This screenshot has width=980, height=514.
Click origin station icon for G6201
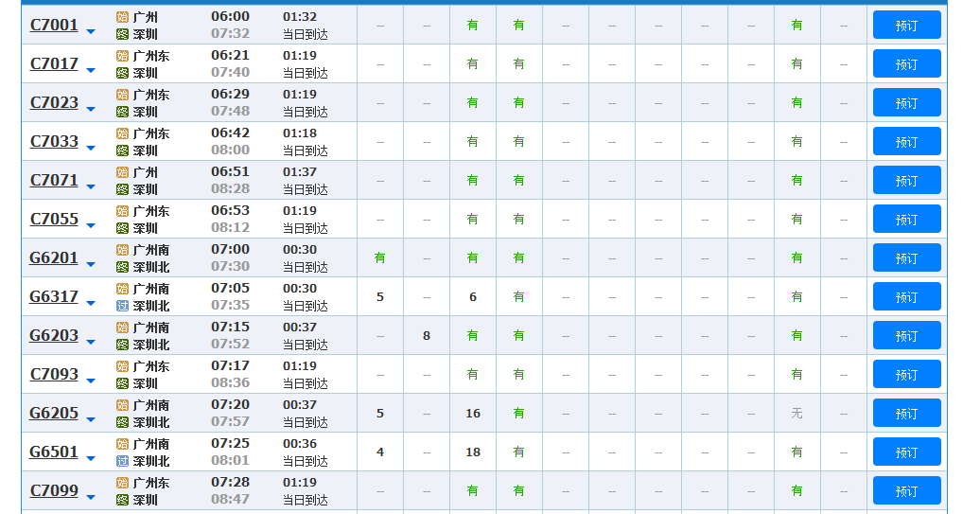coord(123,250)
